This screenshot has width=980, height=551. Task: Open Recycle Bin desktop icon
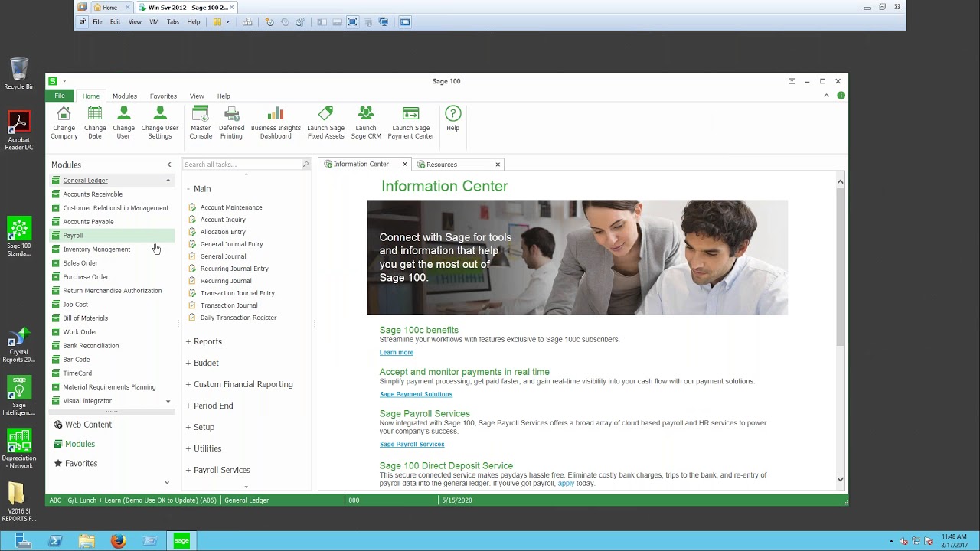coord(19,74)
